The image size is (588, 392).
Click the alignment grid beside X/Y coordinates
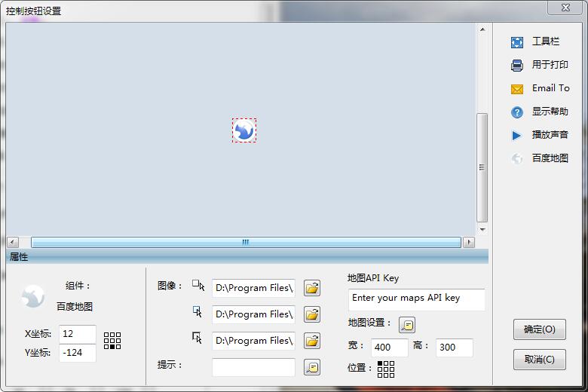(x=112, y=341)
